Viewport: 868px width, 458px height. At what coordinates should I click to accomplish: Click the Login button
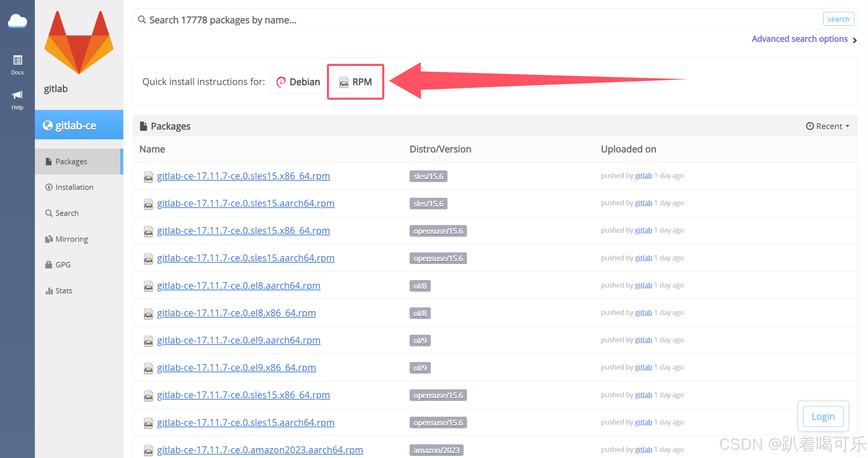pyautogui.click(x=823, y=416)
